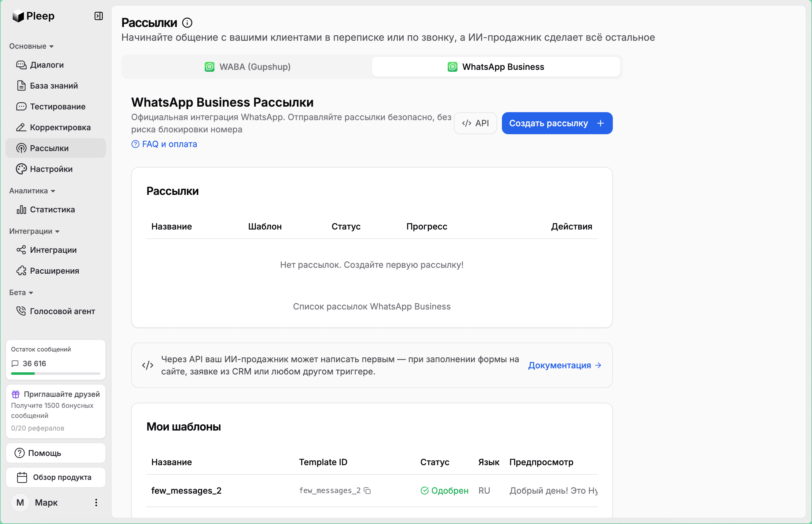Click the question mark Помощь icon

point(19,453)
